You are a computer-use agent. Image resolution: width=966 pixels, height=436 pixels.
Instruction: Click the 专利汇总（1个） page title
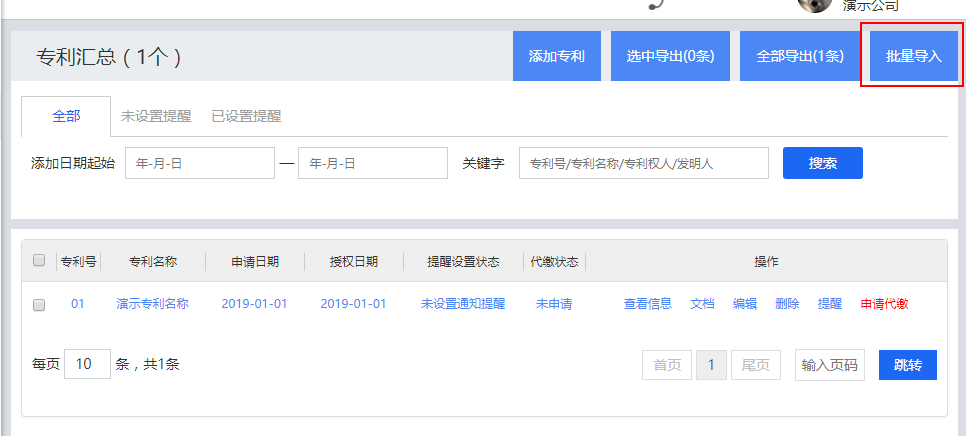coord(109,57)
